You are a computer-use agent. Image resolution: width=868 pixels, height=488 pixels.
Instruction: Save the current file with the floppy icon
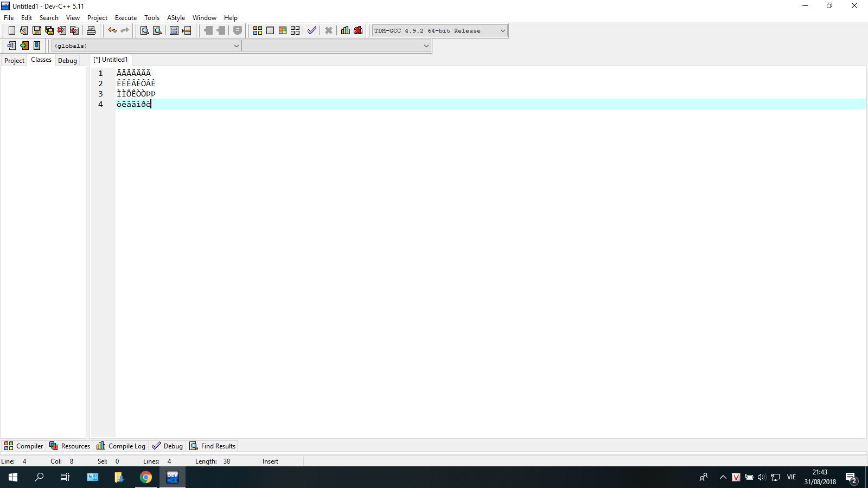tap(37, 30)
